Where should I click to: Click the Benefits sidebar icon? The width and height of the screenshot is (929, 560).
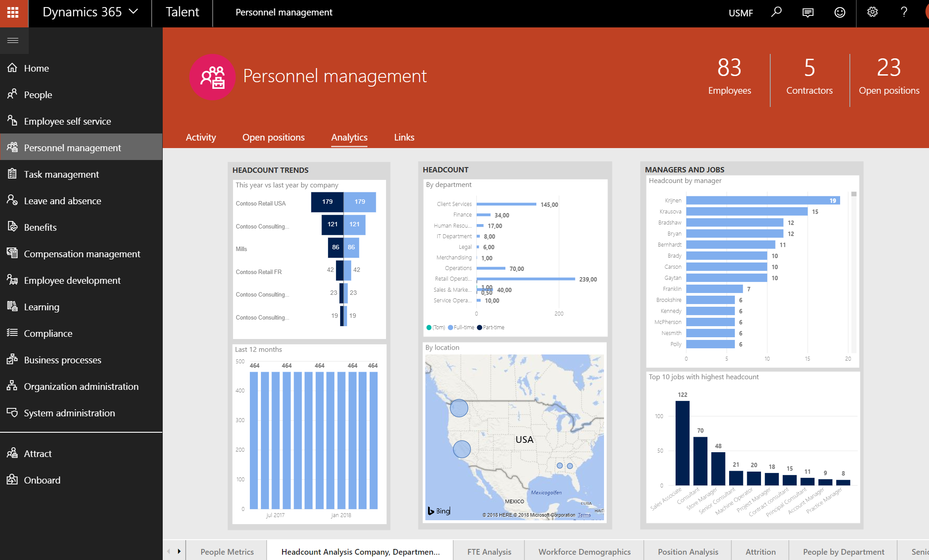12,227
